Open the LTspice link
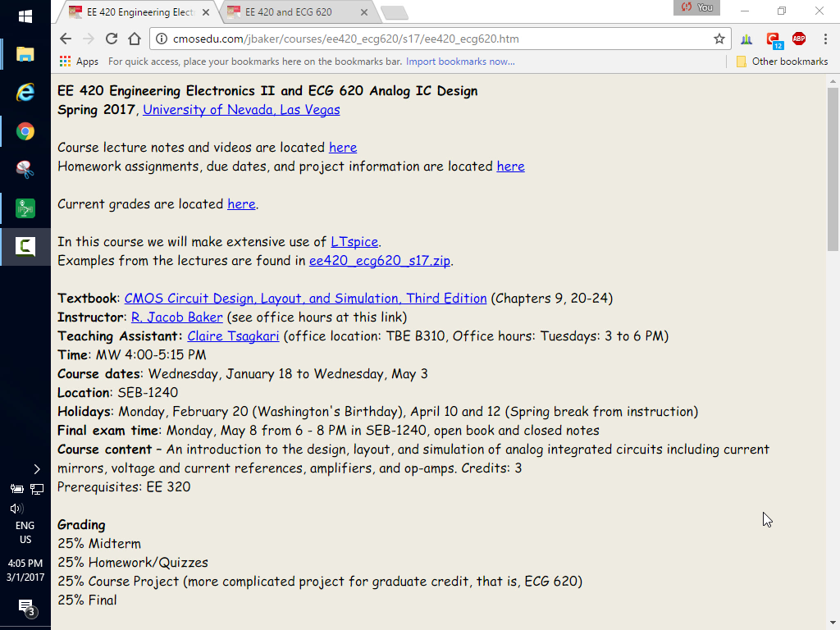 354,242
